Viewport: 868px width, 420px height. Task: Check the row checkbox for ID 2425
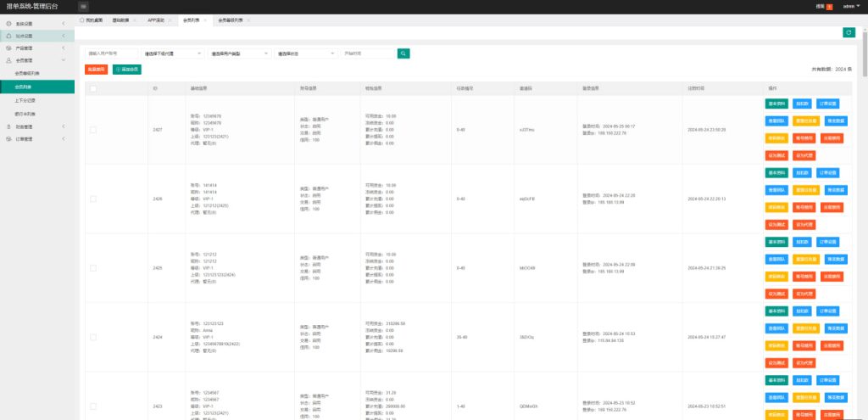[x=93, y=268]
